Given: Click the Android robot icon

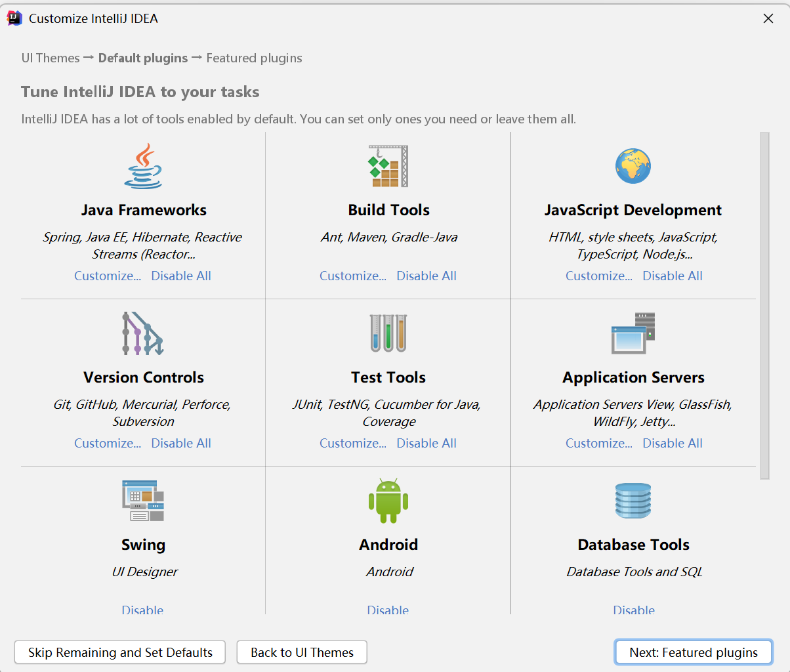Looking at the screenshot, I should [388, 501].
